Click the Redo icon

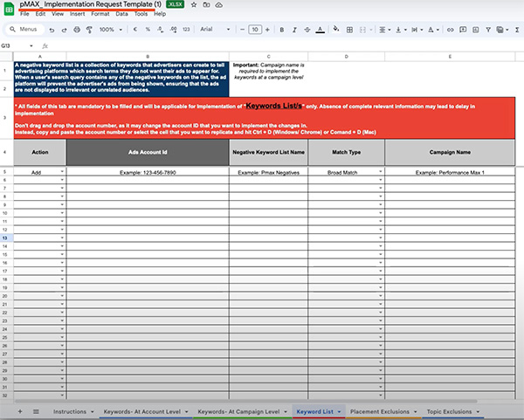pos(64,30)
